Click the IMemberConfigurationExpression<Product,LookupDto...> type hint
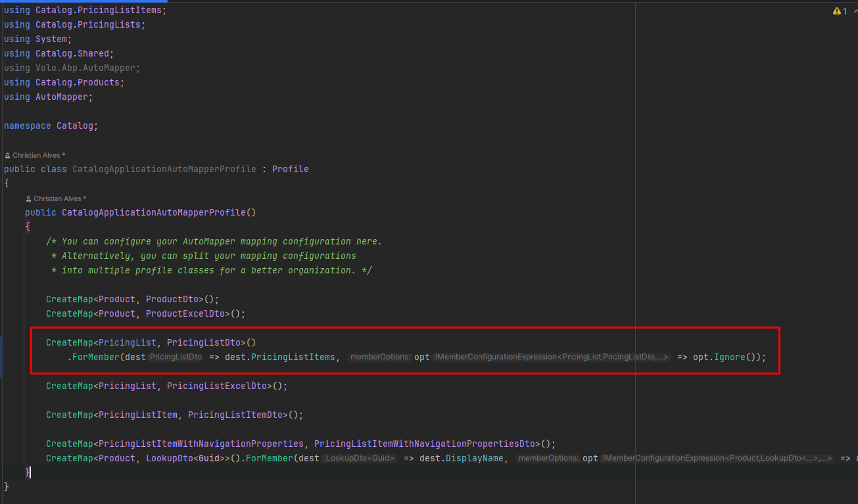This screenshot has width=858, height=504. point(717,459)
